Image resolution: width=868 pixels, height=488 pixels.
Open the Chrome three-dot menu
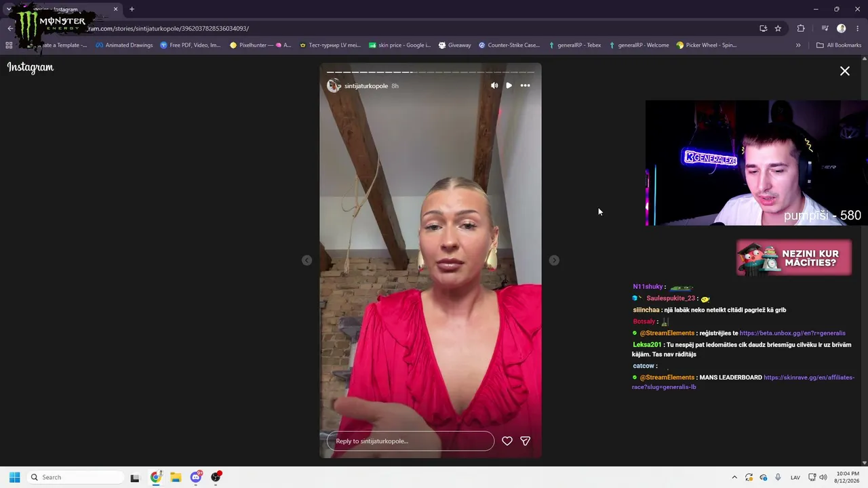tap(857, 28)
